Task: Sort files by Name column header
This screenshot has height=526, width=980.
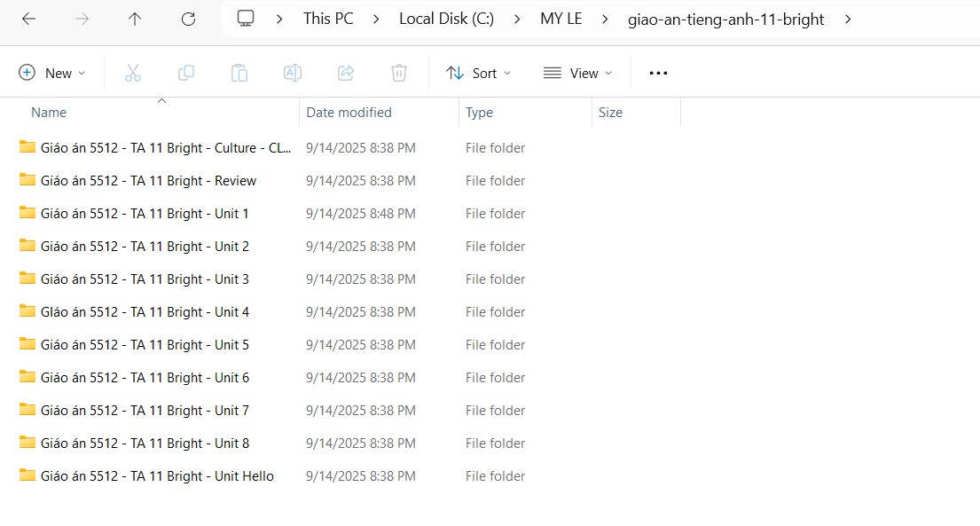Action: tap(49, 113)
